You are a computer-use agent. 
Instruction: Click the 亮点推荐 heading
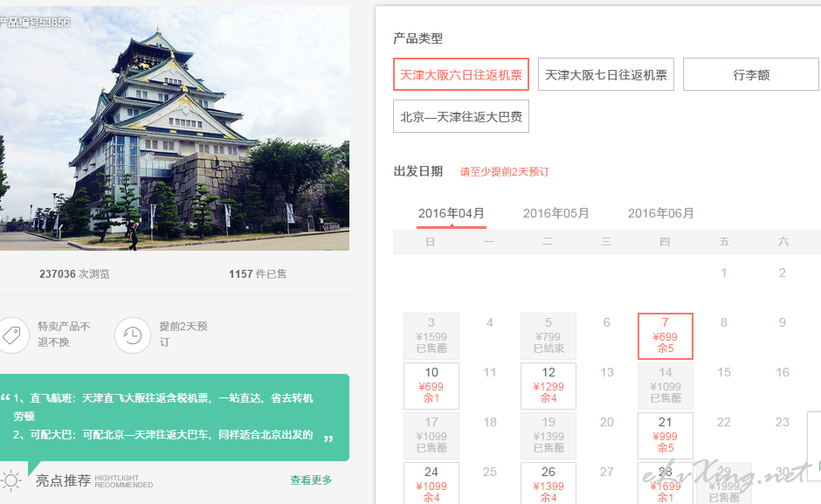coord(64,480)
